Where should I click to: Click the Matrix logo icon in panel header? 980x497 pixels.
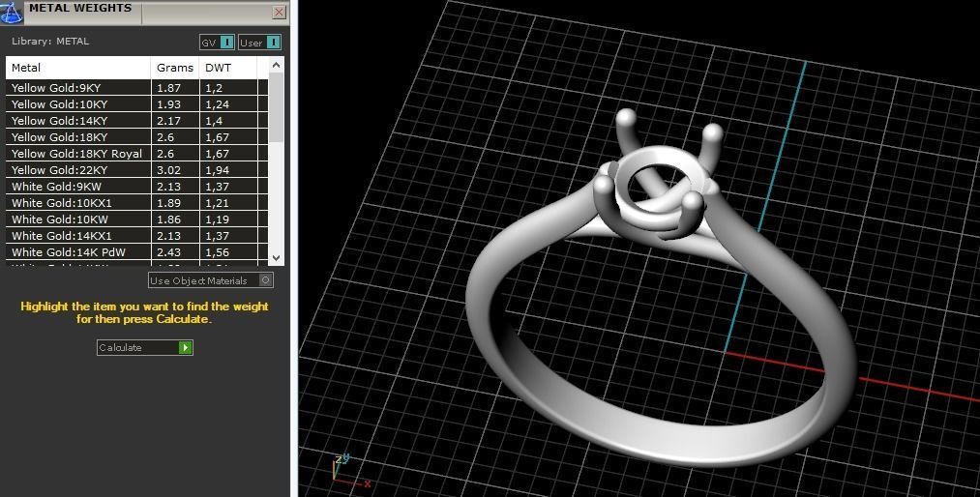pyautogui.click(x=12, y=12)
